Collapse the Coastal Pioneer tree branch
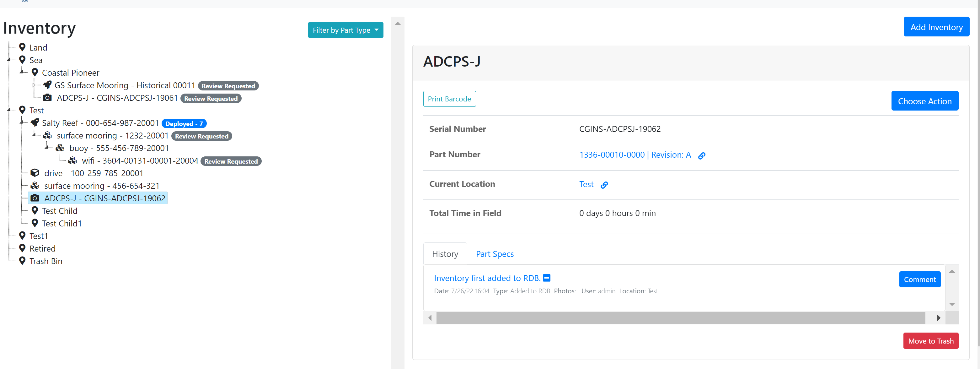The width and height of the screenshot is (980, 369). tap(22, 72)
